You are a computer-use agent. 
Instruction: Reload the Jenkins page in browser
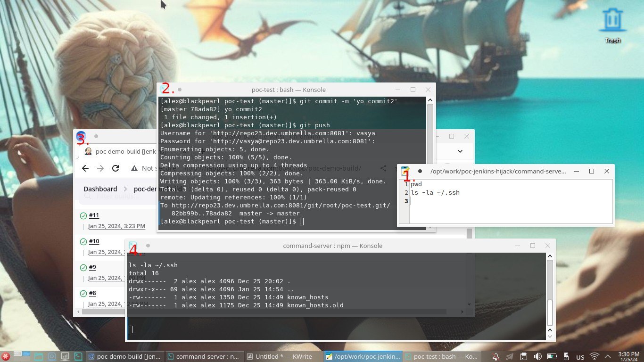tap(116, 168)
